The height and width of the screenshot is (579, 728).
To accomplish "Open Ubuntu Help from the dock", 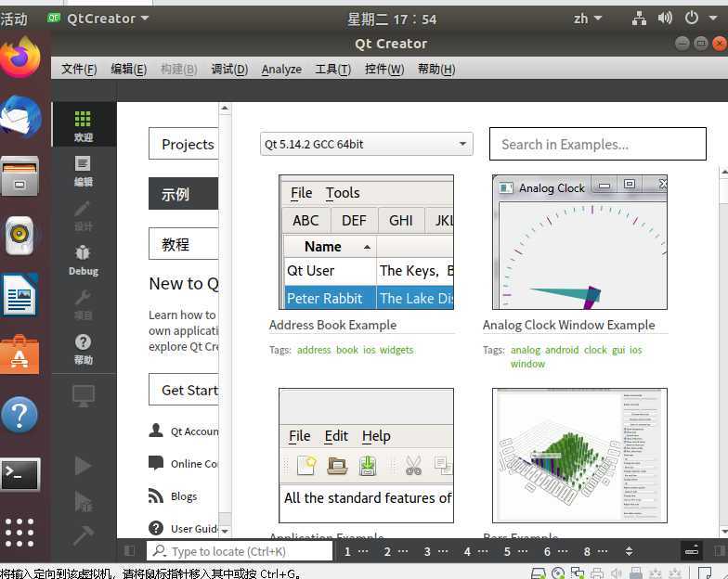I will click(19, 415).
